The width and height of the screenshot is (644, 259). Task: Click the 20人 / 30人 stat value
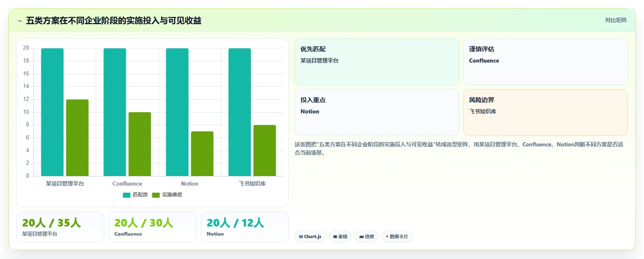click(x=144, y=223)
